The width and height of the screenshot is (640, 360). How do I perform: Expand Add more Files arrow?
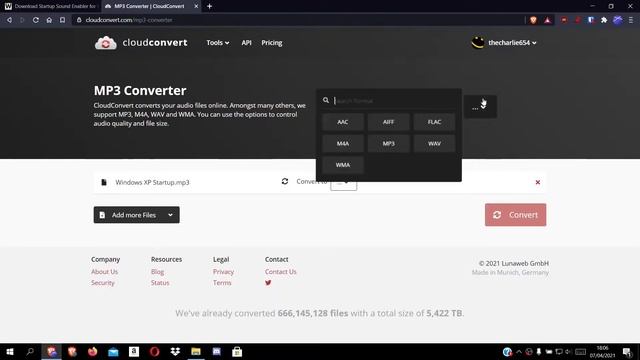170,215
